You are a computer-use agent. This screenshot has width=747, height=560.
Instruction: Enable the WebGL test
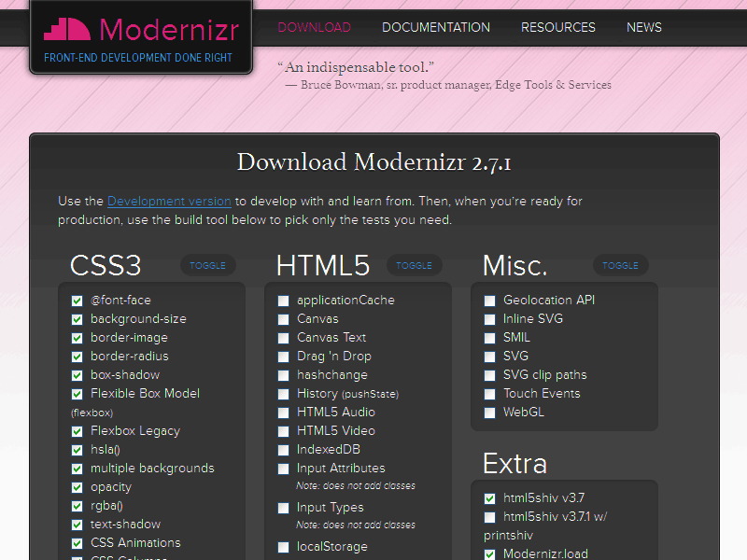490,413
